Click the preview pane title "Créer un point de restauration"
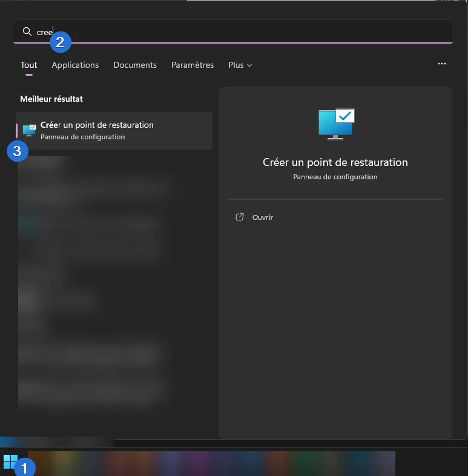This screenshot has width=468, height=476. tap(335, 162)
